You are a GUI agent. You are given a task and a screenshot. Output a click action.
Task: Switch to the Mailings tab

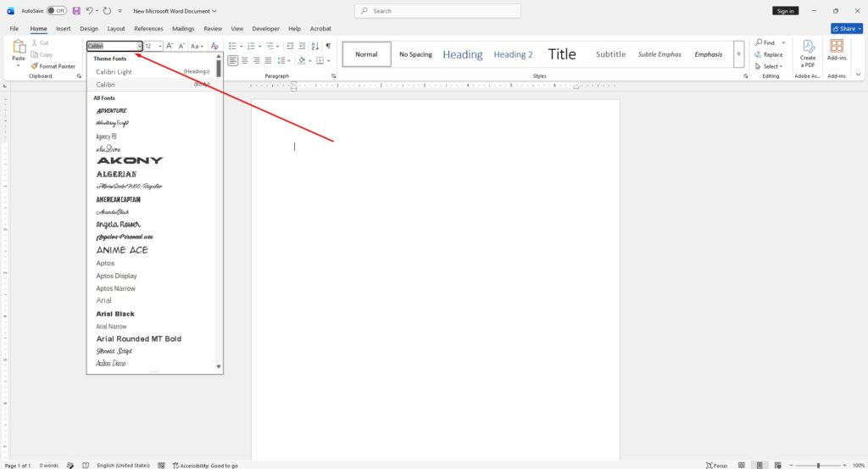click(183, 29)
